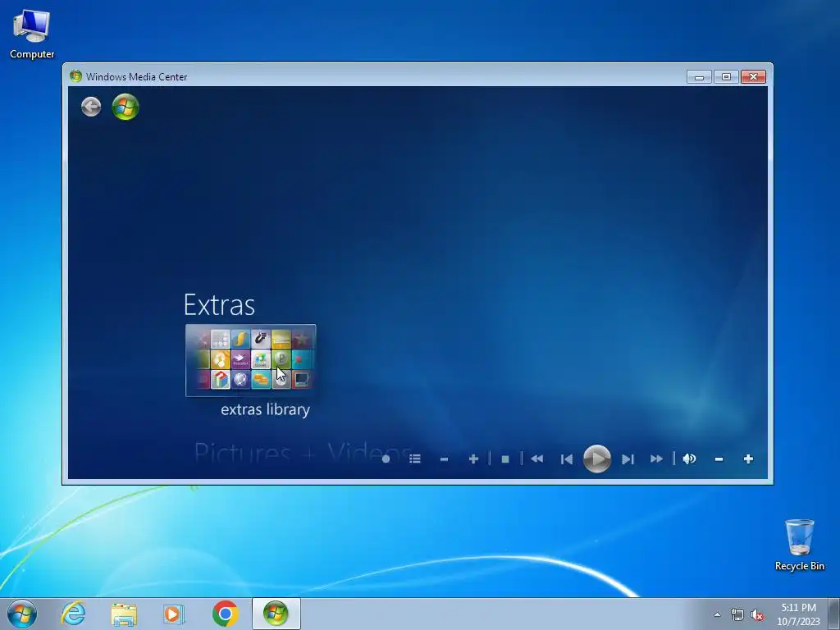Click the Show desktop strip

coord(834,614)
